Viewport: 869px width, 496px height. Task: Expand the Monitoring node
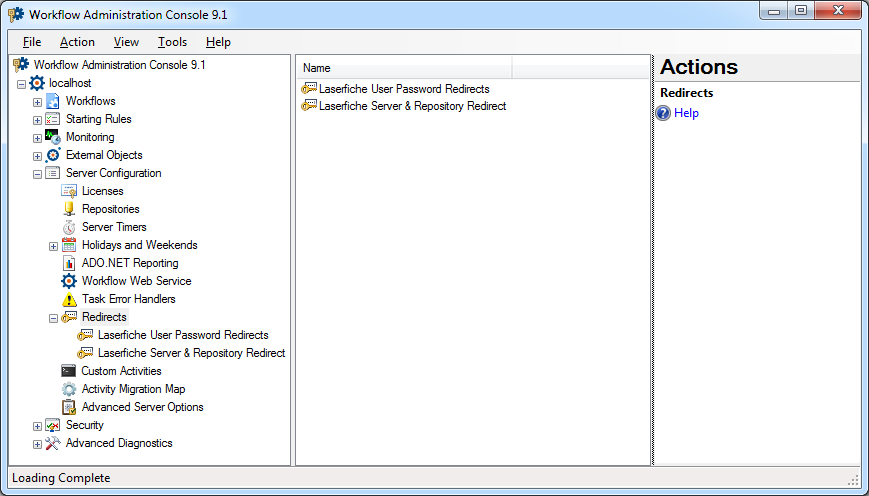37,139
